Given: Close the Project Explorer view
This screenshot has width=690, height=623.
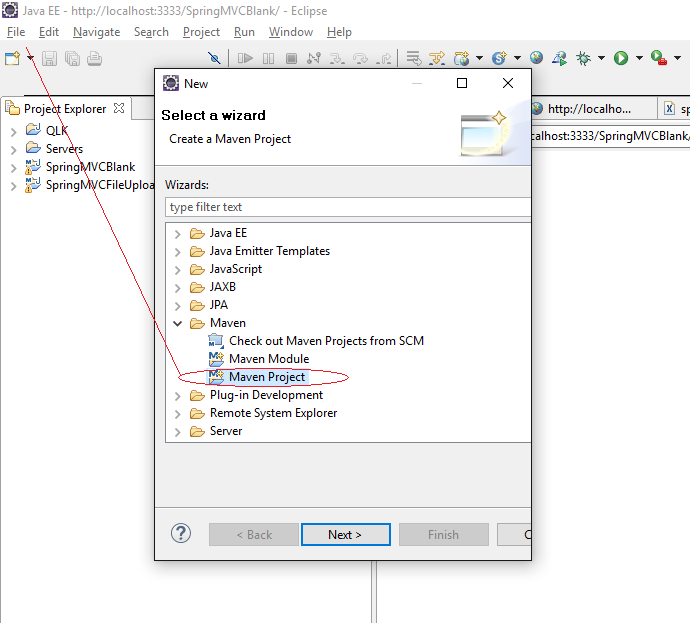Looking at the screenshot, I should (x=119, y=108).
